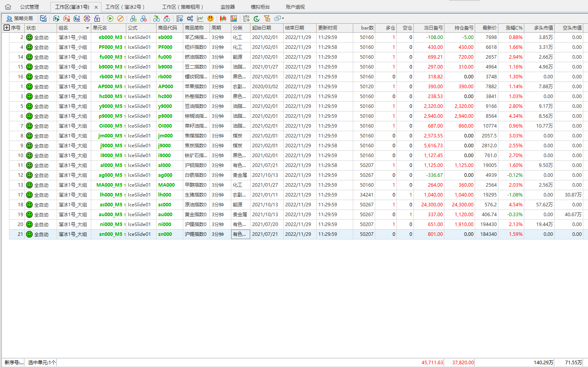Open the candlestick chart icon
Screen dimensions: 588x367
coord(223,19)
